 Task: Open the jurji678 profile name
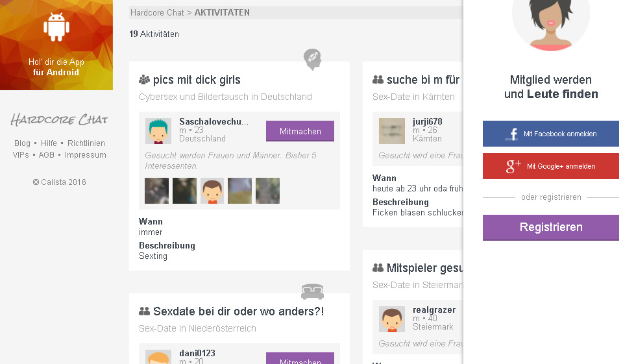point(428,121)
